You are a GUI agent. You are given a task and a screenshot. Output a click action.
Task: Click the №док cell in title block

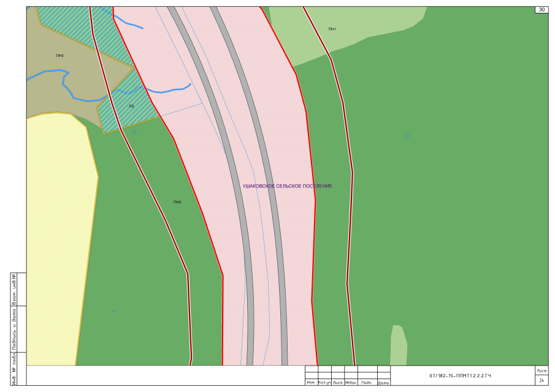(351, 383)
